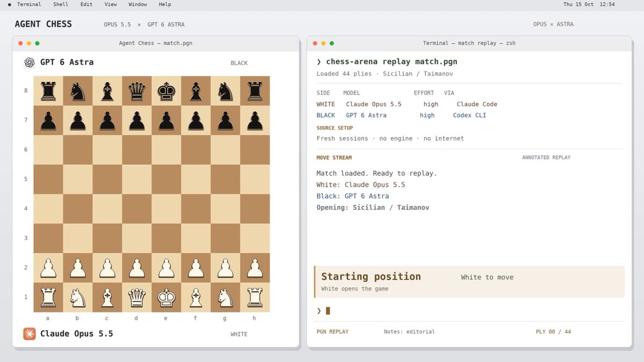Select the white pawn on e2

click(167, 268)
